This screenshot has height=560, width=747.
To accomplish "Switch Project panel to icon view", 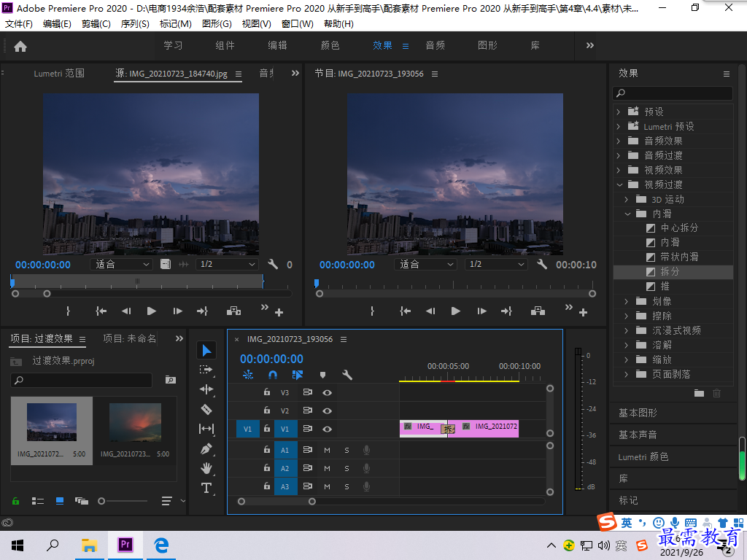I will pos(60,501).
